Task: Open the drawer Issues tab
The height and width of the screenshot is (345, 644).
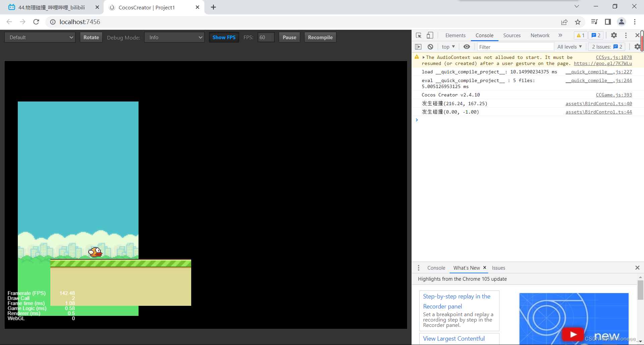Action: pyautogui.click(x=498, y=268)
